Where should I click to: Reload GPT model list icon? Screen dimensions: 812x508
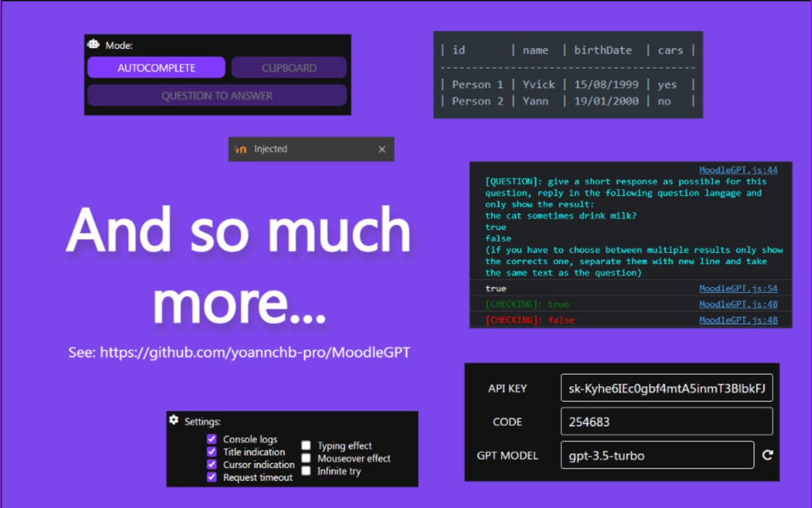tap(768, 455)
